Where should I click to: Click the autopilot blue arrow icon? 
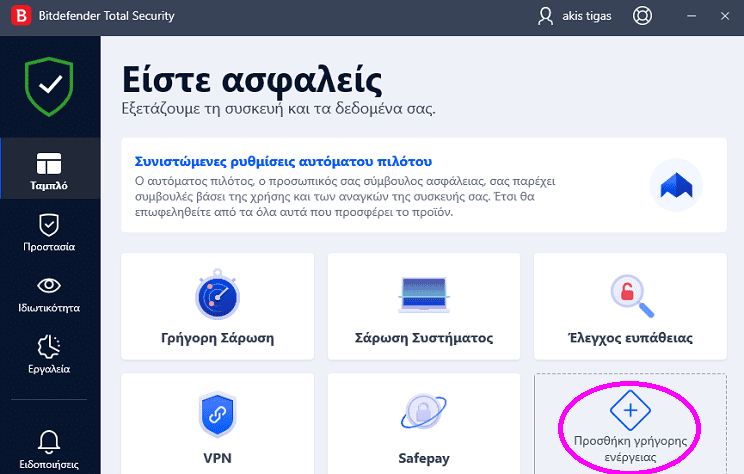[x=676, y=185]
